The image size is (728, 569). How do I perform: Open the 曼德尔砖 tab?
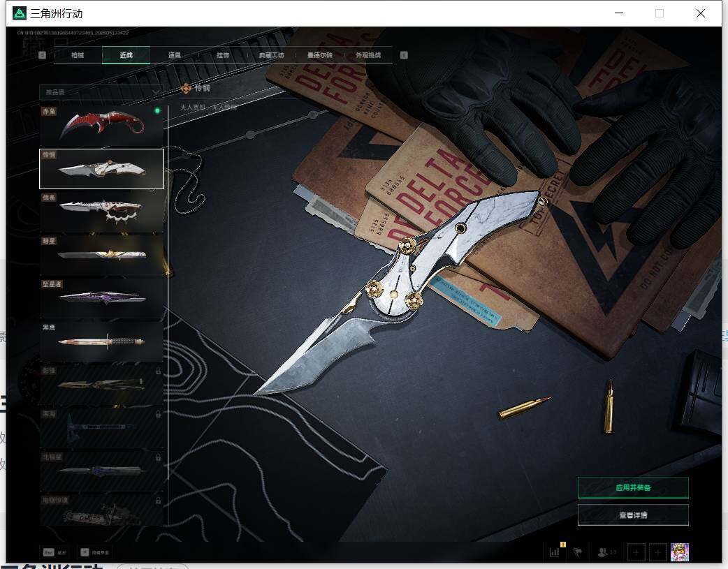[320, 55]
